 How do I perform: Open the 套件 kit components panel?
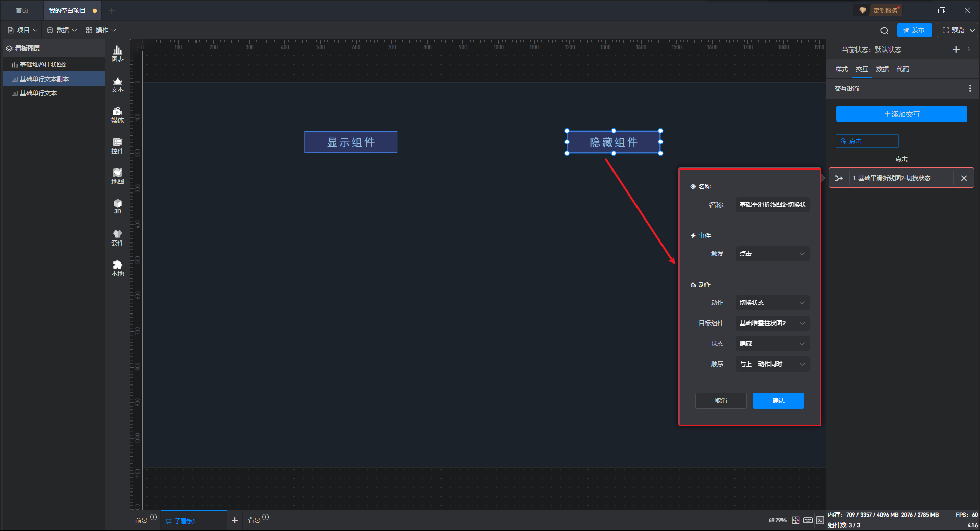point(117,237)
